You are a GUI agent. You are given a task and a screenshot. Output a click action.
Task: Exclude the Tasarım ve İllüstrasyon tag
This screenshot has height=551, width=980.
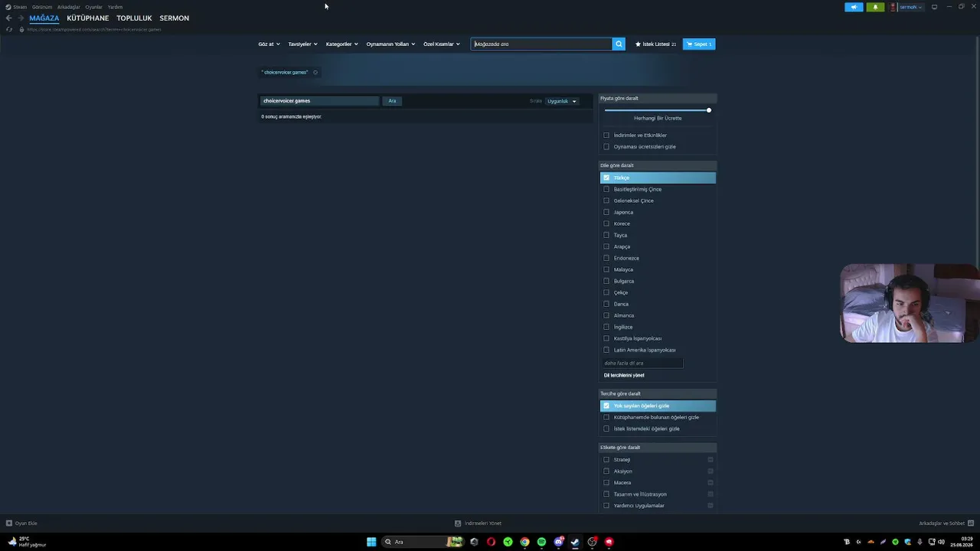click(710, 494)
